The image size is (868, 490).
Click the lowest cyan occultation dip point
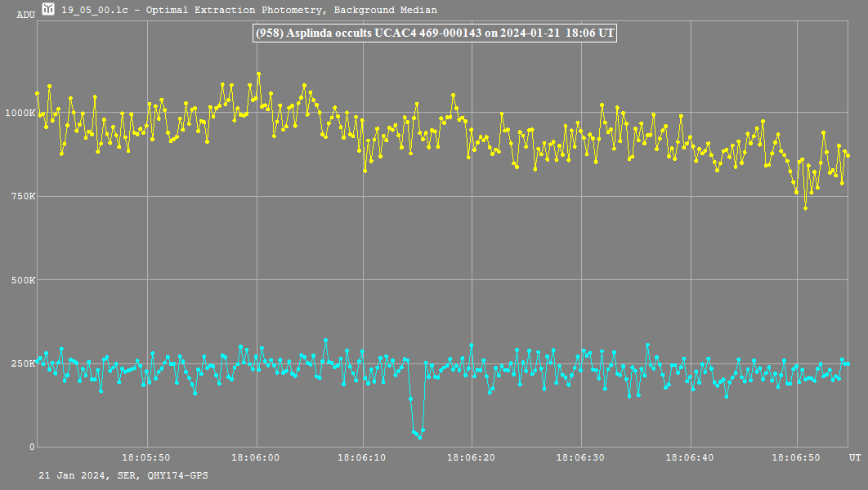(419, 437)
